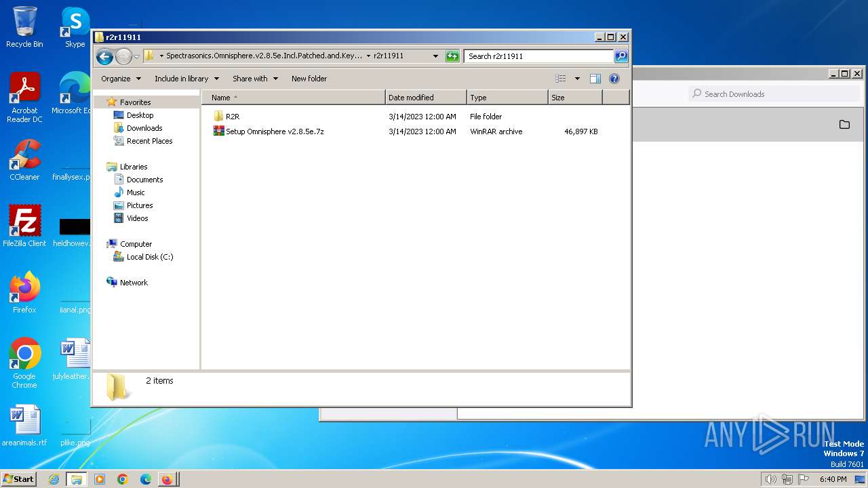Select Recycle Bin desktop icon

tap(24, 27)
